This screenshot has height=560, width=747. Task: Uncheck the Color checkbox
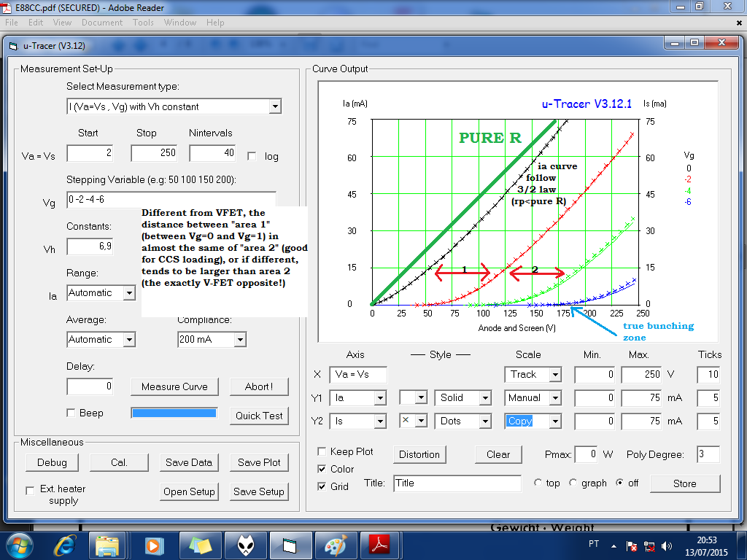pos(322,469)
